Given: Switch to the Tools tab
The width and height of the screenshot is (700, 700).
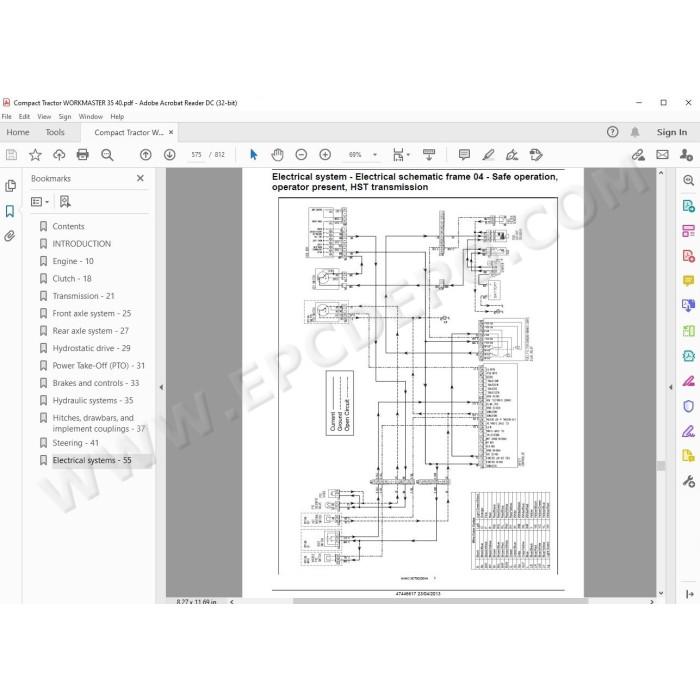Looking at the screenshot, I should click(55, 132).
